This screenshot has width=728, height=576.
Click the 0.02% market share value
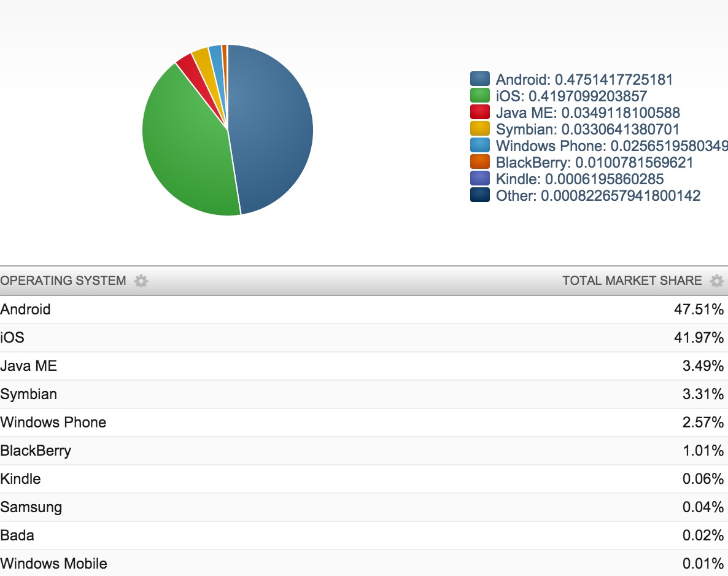tap(703, 535)
